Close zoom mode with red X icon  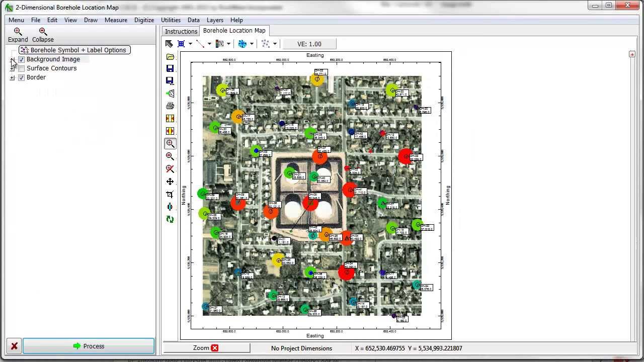(215, 348)
